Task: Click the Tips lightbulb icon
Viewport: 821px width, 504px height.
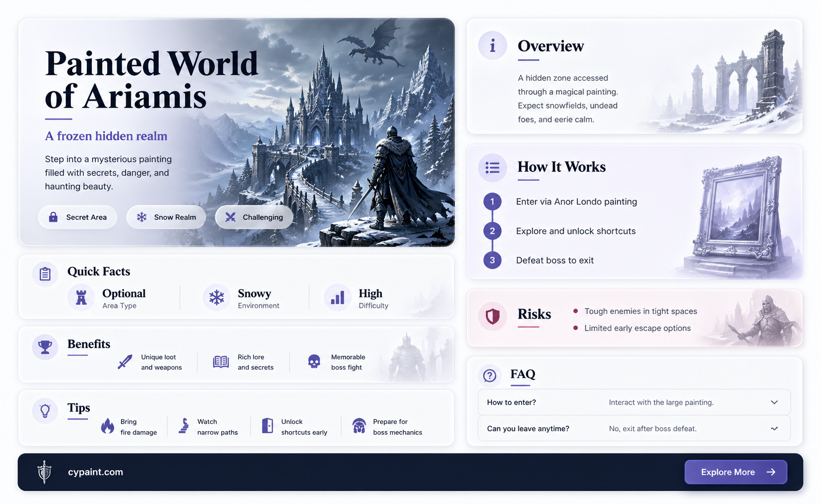Action: click(x=45, y=411)
